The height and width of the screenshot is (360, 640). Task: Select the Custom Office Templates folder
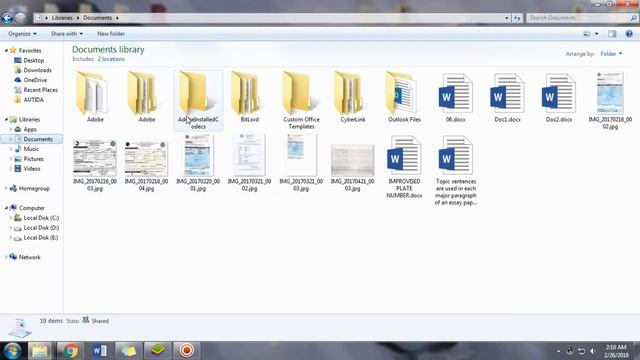(301, 100)
